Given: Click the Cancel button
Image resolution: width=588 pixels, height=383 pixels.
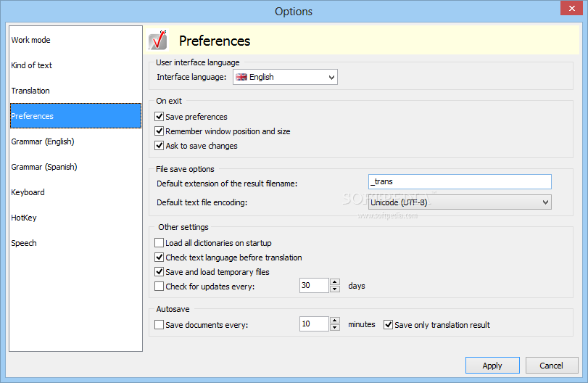Looking at the screenshot, I should pos(551,366).
